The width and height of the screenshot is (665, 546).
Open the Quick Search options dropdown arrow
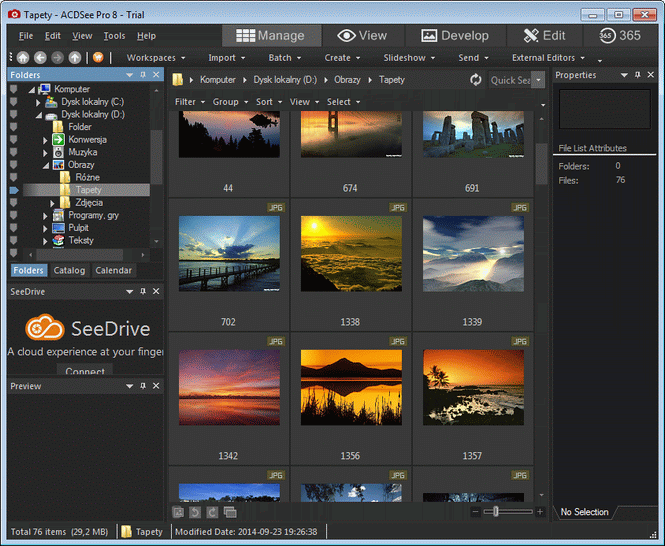click(x=538, y=80)
